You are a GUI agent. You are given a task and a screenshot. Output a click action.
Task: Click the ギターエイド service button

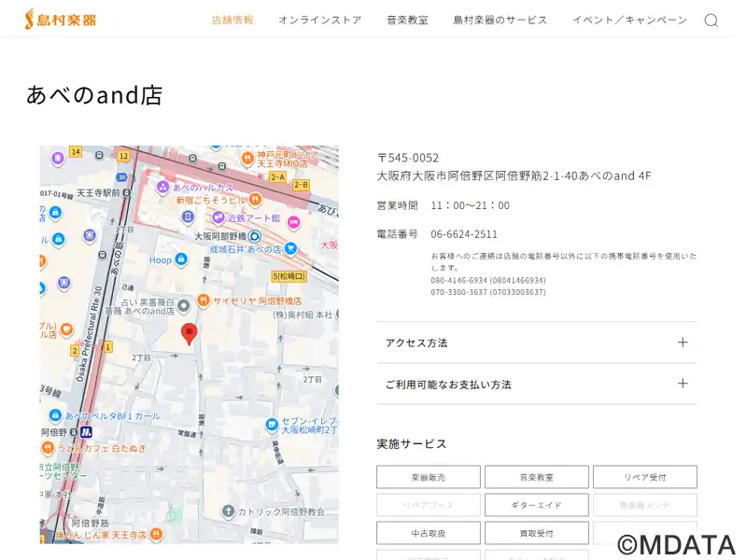click(536, 505)
